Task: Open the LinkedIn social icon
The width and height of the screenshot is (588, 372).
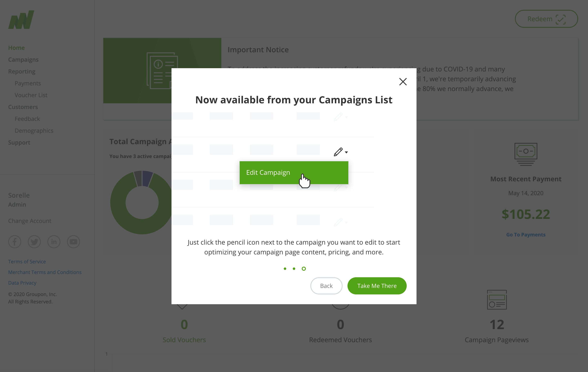Action: click(54, 242)
